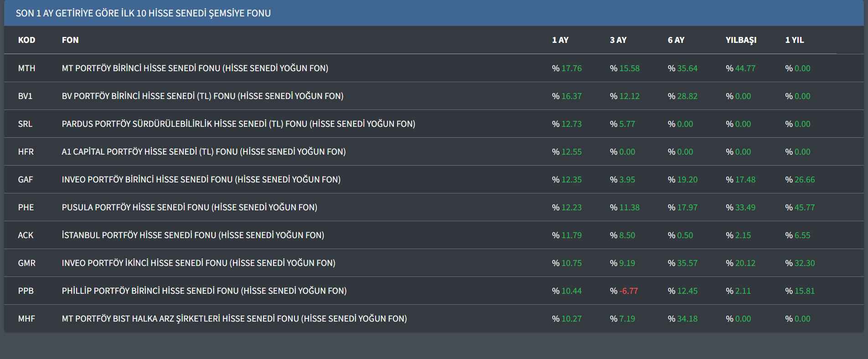The image size is (868, 359).
Task: Open Inveo Portföy İkinci Hisse Senedi Fonu
Action: coord(198,263)
